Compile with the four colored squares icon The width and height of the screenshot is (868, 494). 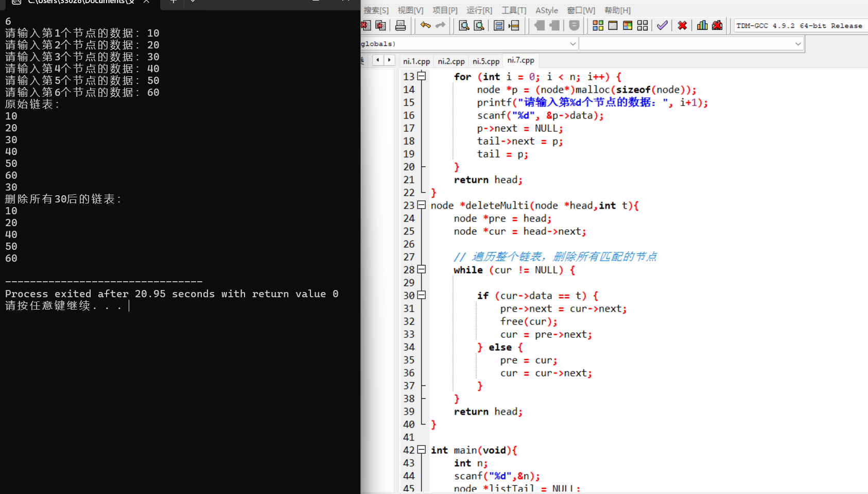tap(598, 25)
